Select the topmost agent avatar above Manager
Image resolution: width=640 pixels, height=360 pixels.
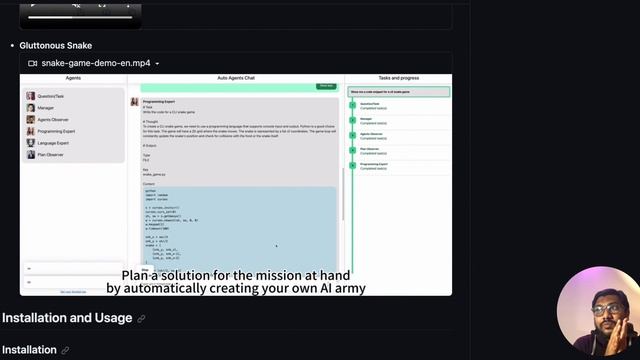31,96
